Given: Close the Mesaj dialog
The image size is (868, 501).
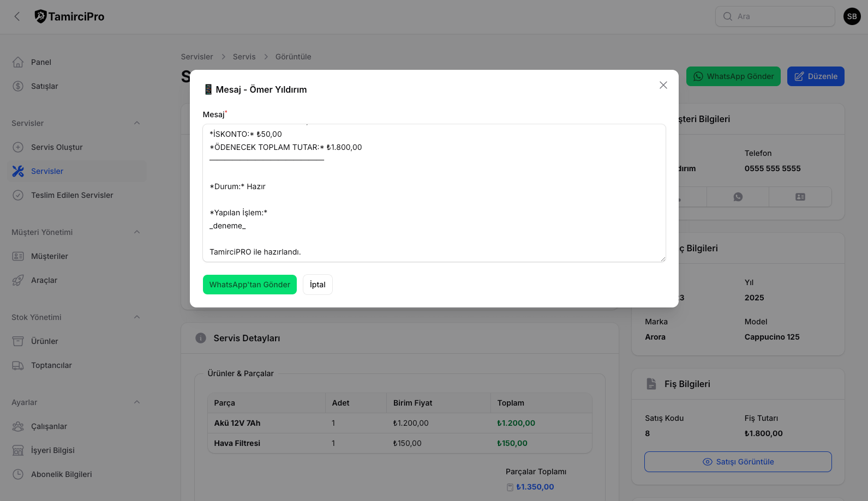Looking at the screenshot, I should [663, 85].
